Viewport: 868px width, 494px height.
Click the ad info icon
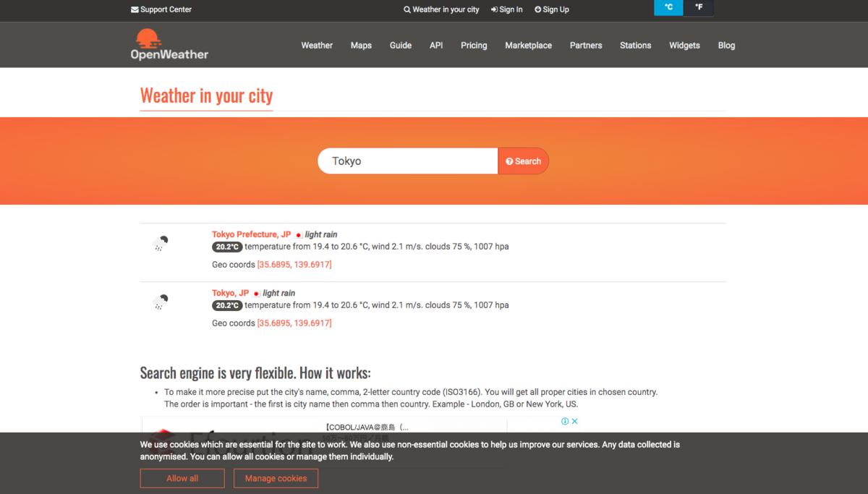[565, 421]
